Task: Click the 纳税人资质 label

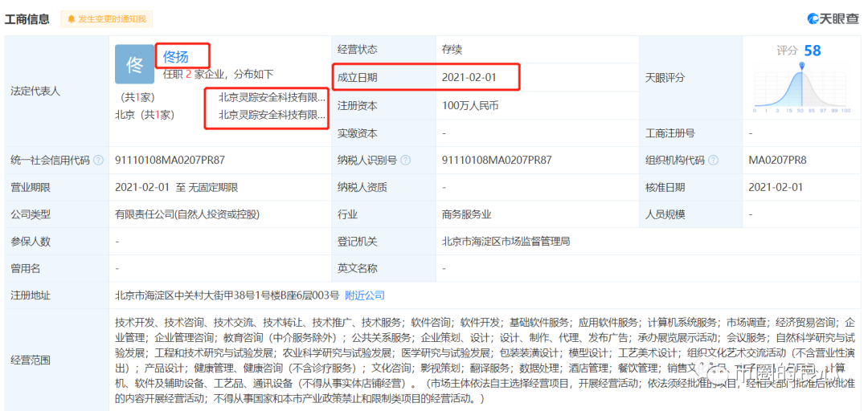Action: click(x=362, y=188)
